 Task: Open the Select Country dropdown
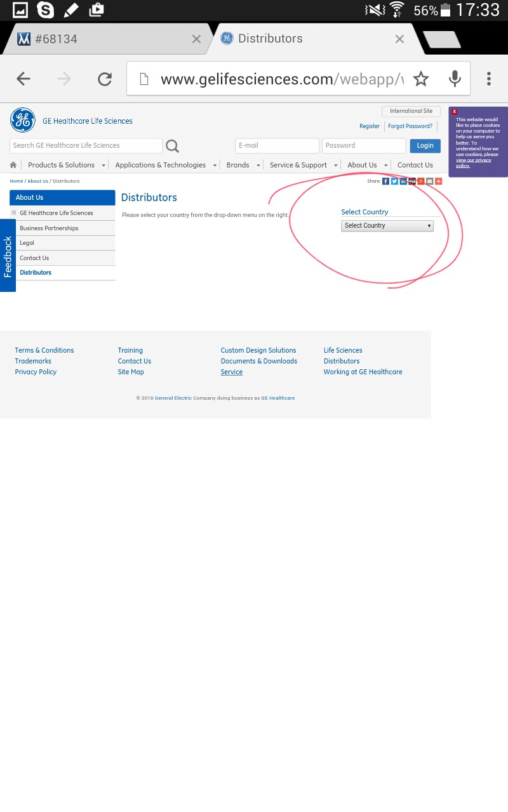[387, 226]
